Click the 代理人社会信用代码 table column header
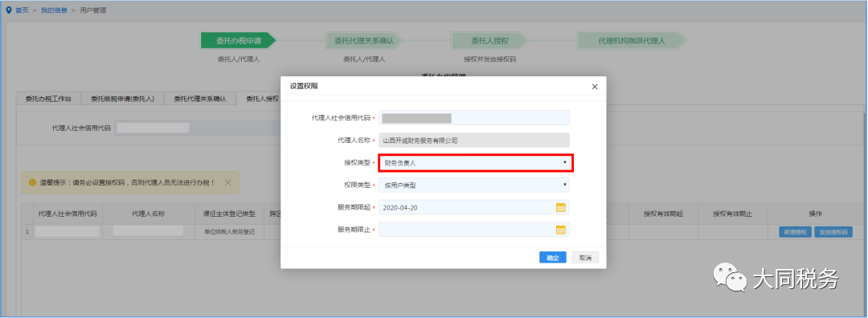Screen dimensions: 868x318 pos(68,214)
